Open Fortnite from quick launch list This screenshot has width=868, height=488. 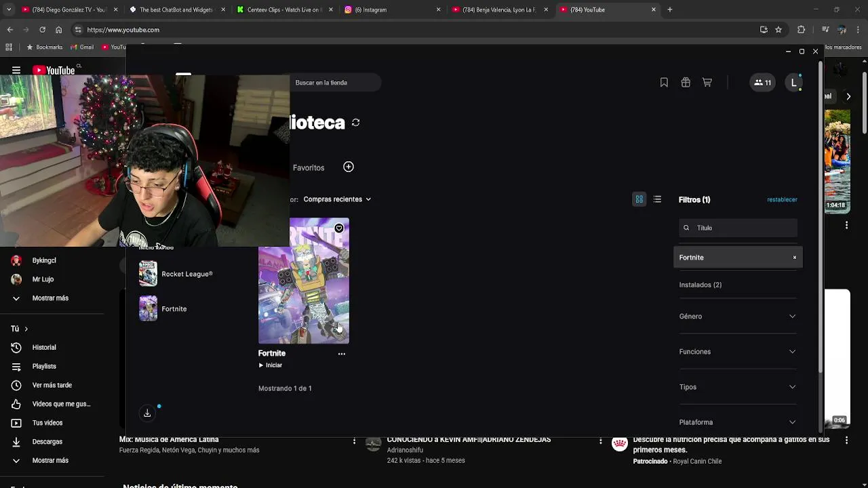point(163,308)
